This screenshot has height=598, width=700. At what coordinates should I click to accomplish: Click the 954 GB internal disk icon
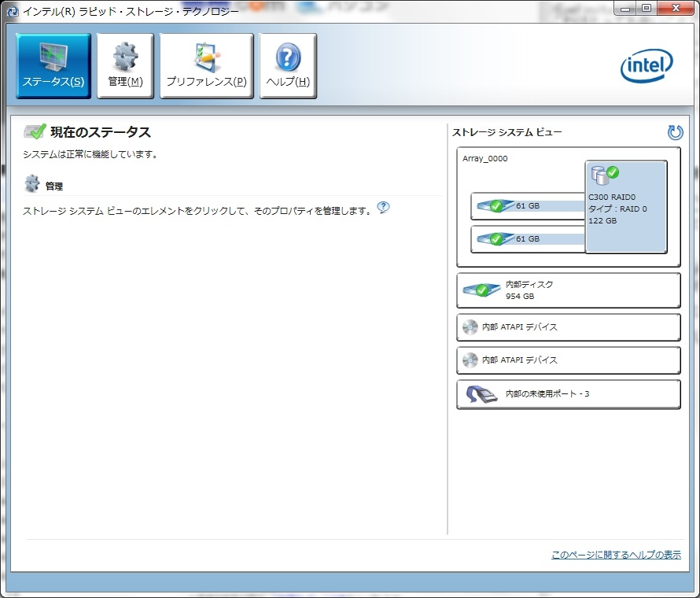[481, 290]
